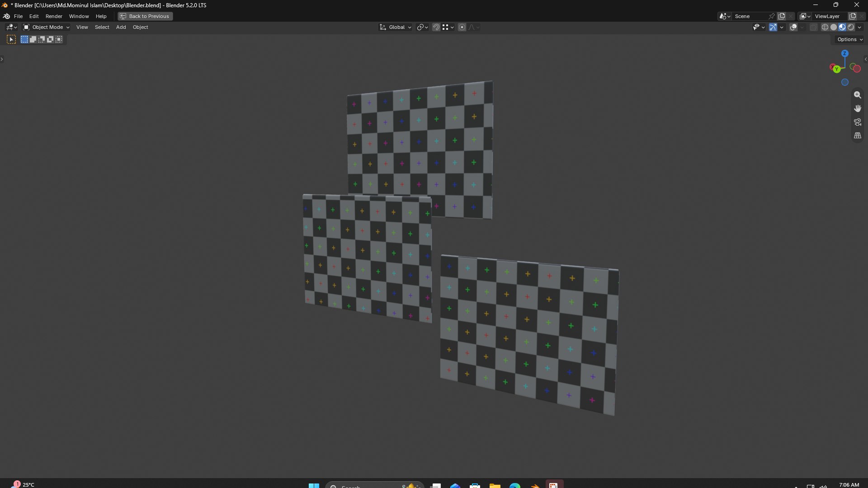Click the blue Z axis on navigation gizmo
This screenshot has width=868, height=488.
tap(844, 53)
